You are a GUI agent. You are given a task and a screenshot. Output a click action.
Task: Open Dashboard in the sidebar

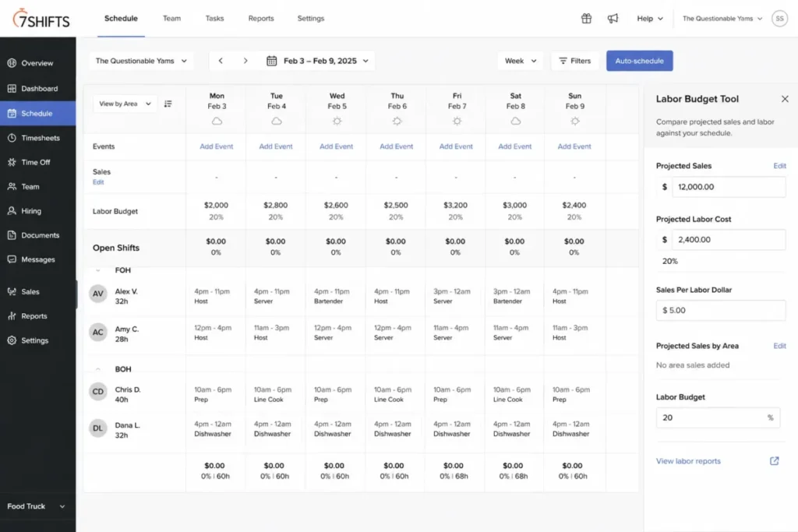click(x=37, y=89)
